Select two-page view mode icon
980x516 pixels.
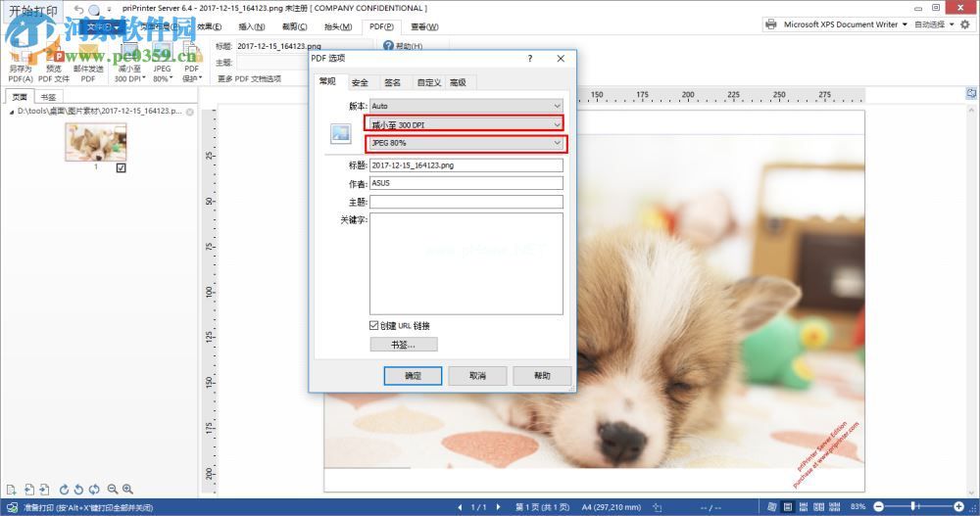pos(818,506)
